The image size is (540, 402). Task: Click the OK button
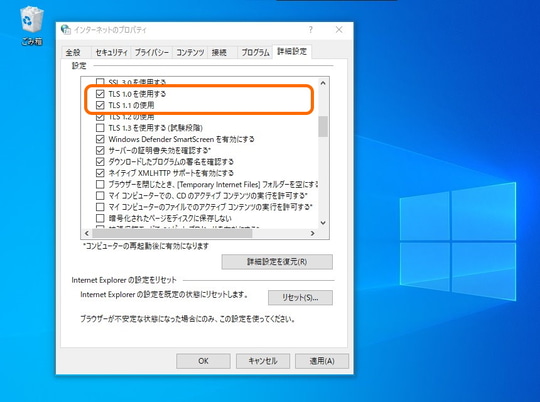tap(203, 361)
